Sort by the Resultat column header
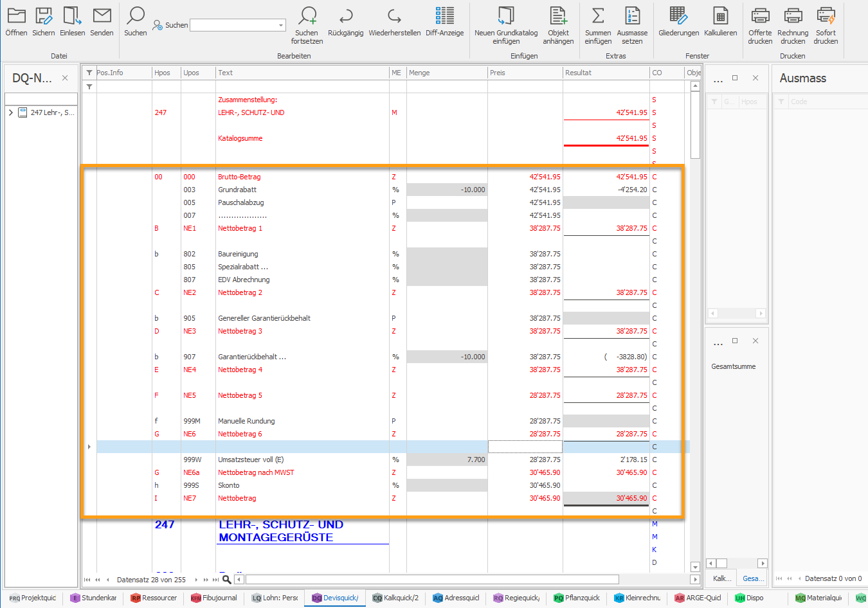The height and width of the screenshot is (608, 868). point(606,73)
